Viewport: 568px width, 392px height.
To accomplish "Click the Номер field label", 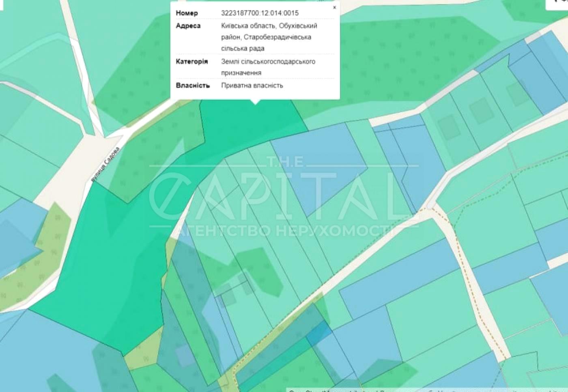I will coord(187,13).
